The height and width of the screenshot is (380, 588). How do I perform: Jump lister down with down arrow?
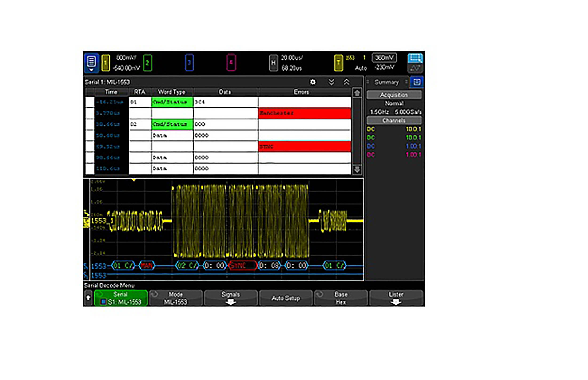pyautogui.click(x=357, y=170)
